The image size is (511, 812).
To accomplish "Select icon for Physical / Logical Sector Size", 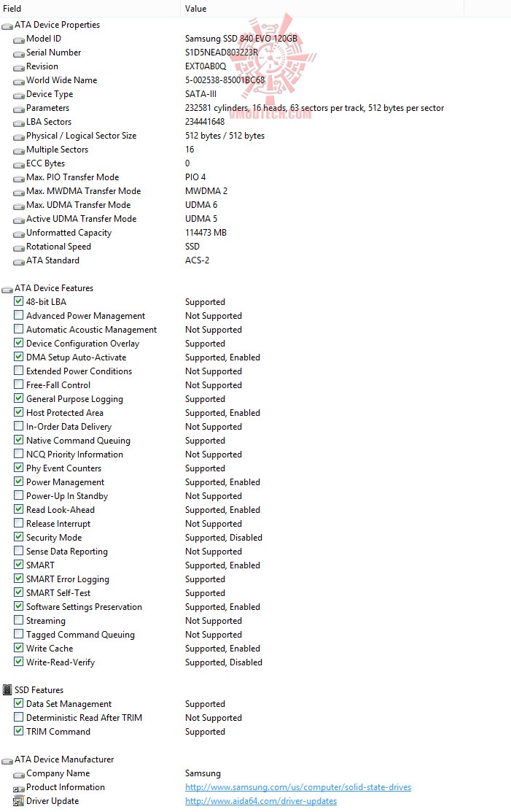I will 19,136.
